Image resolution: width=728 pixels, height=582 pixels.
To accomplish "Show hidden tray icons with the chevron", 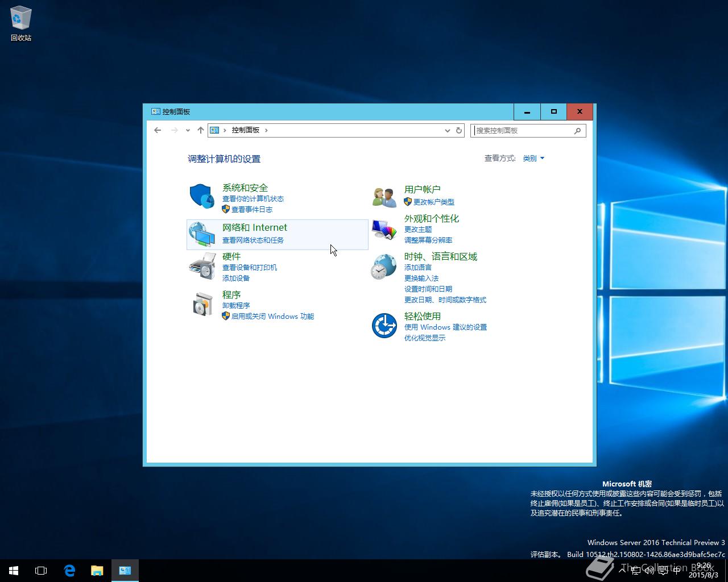I will pyautogui.click(x=622, y=571).
